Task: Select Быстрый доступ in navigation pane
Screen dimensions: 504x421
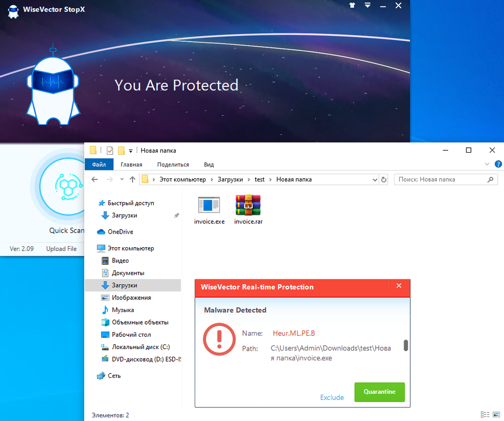Action: click(130, 203)
